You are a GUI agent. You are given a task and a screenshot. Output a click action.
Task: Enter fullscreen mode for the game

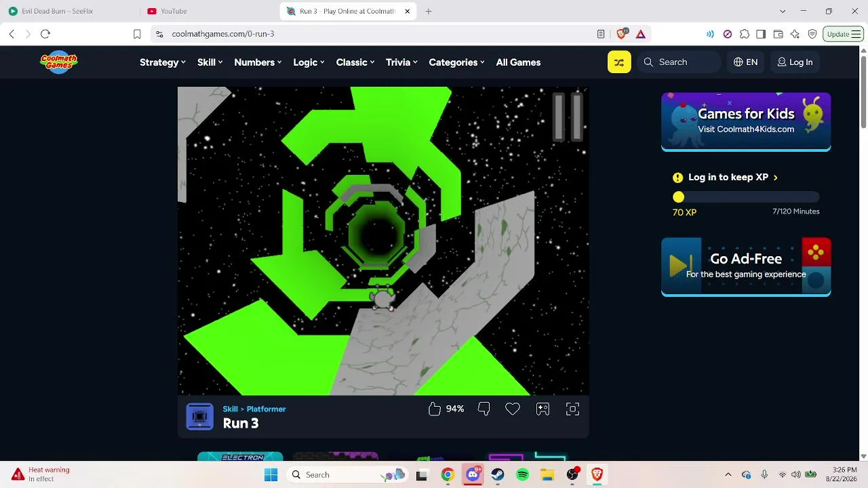tap(572, 409)
